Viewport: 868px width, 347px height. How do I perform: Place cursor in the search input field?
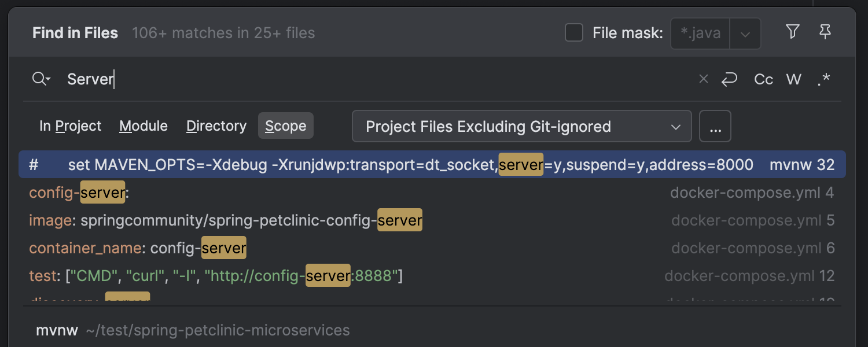pyautogui.click(x=231, y=79)
